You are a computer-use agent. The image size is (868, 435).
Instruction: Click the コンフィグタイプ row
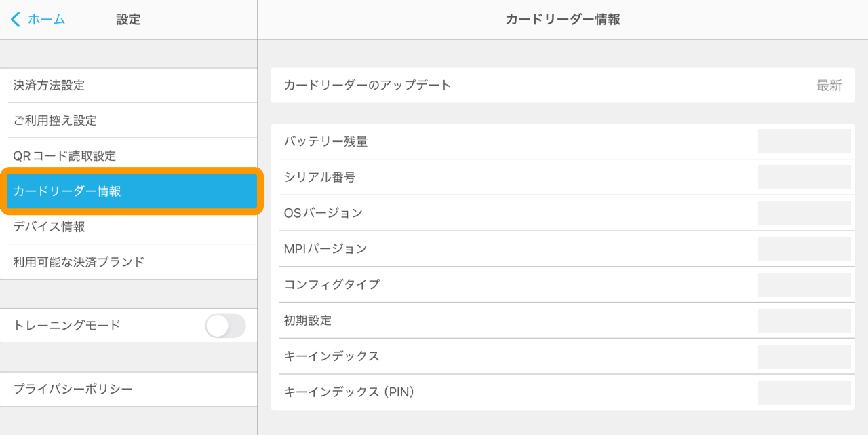point(515,284)
